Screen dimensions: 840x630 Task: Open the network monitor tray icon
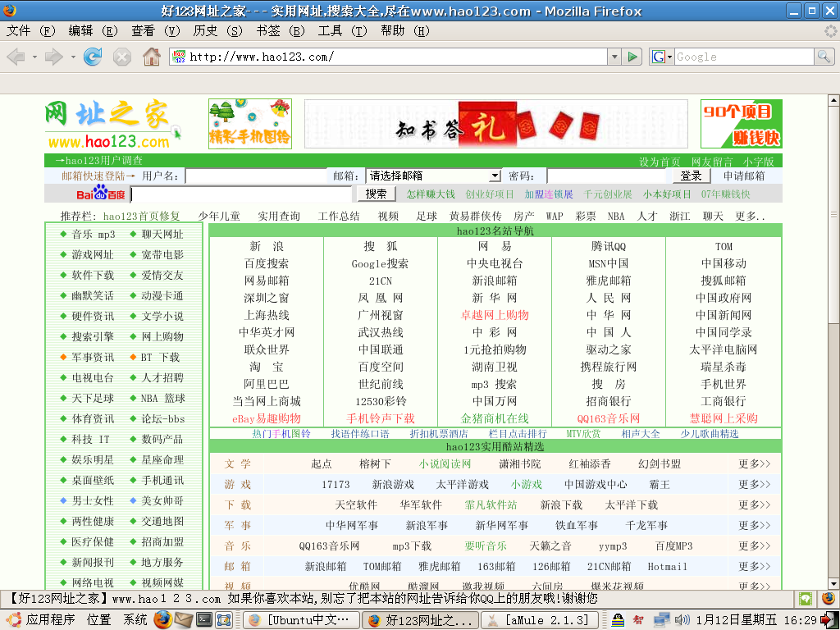[662, 620]
